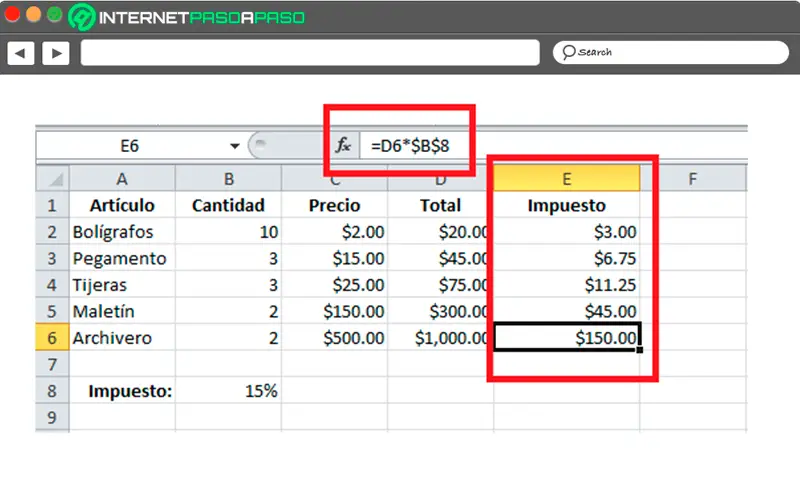Screen dimensions: 800x500
Task: Click the selected $150.00 cell E6
Action: pyautogui.click(x=566, y=337)
